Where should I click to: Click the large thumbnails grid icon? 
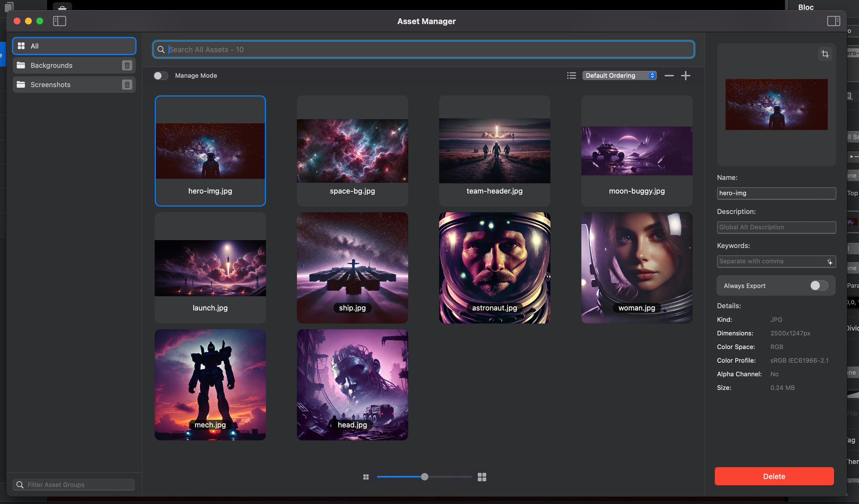point(482,477)
